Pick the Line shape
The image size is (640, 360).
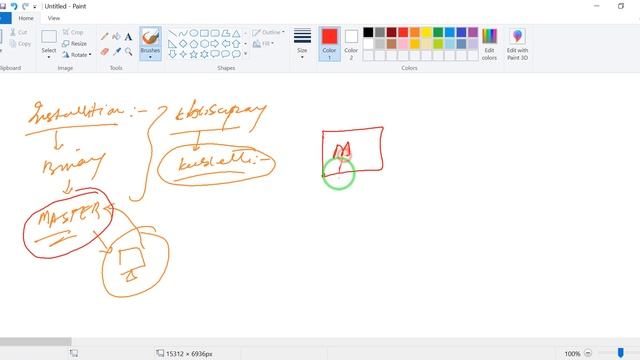pyautogui.click(x=173, y=33)
